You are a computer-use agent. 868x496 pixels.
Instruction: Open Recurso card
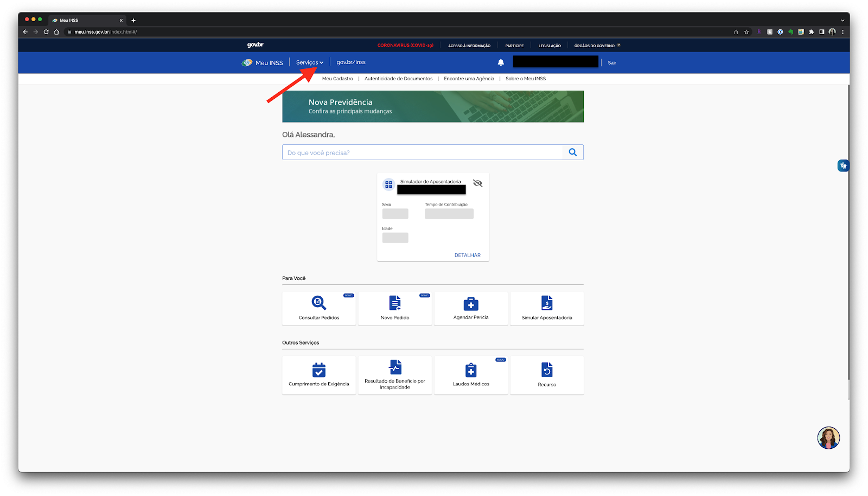click(547, 375)
